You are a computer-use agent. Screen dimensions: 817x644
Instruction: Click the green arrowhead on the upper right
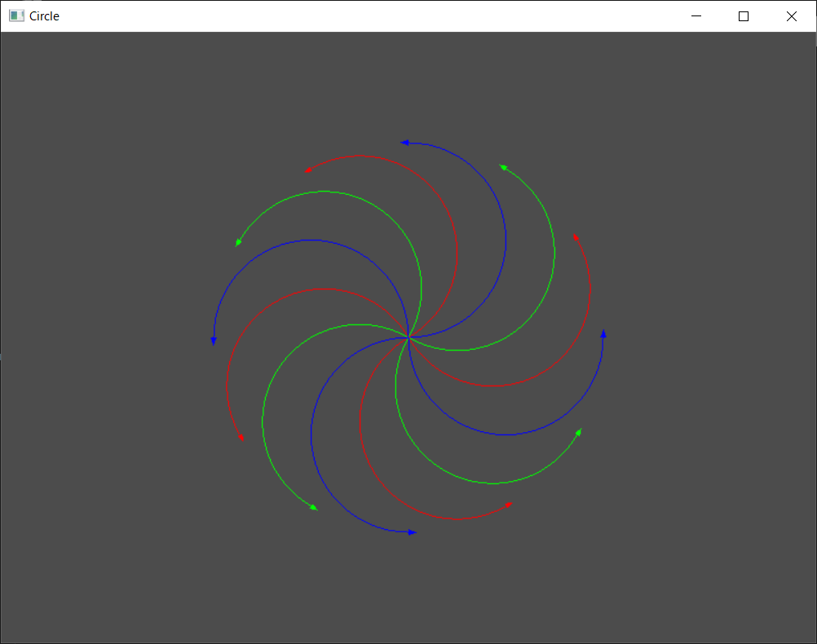[x=502, y=165]
